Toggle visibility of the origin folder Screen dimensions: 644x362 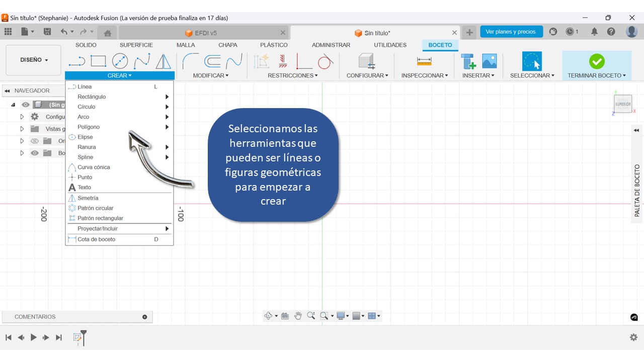(35, 141)
